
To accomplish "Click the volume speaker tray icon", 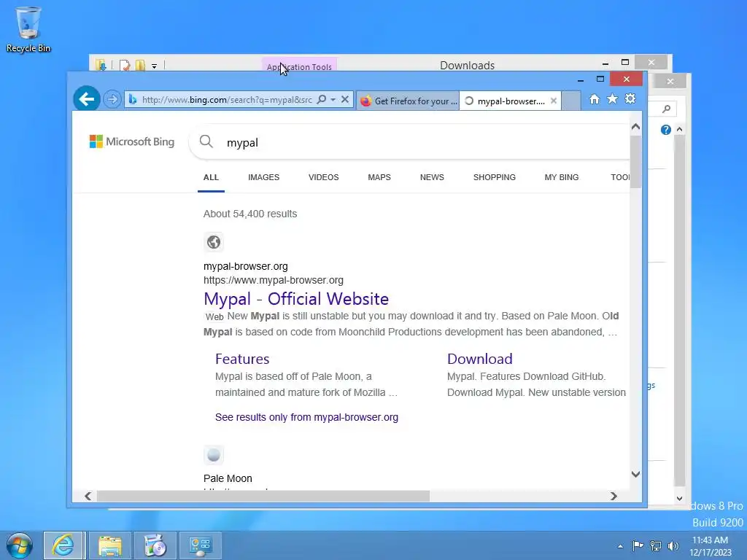I will click(673, 545).
